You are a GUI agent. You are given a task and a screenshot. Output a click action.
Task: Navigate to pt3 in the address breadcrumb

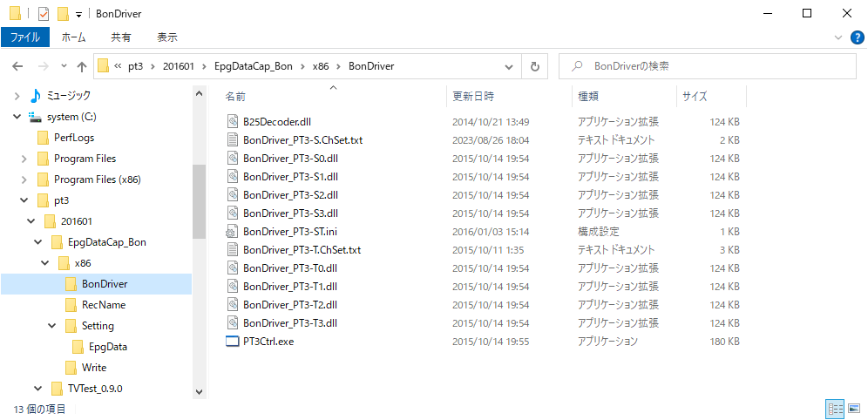(136, 66)
